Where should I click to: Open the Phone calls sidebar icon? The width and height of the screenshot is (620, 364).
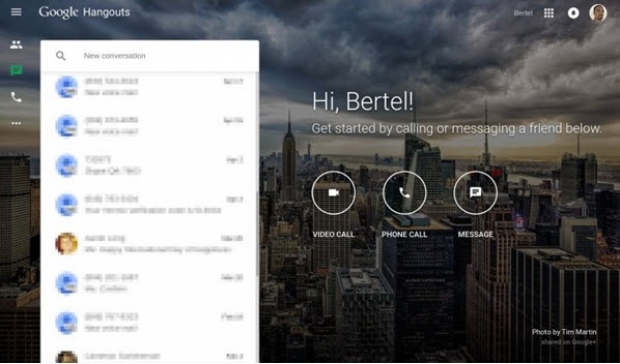click(16, 97)
